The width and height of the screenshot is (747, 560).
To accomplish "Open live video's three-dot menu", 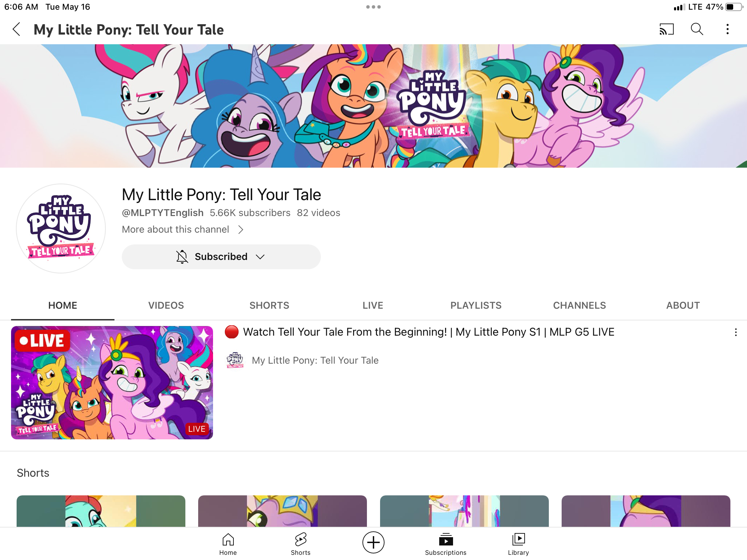I will pos(736,332).
